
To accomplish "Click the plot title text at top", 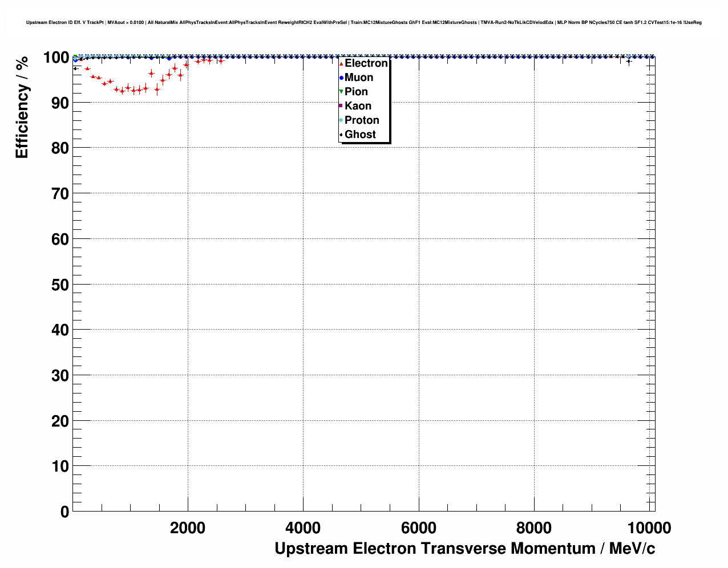I will click(x=363, y=23).
